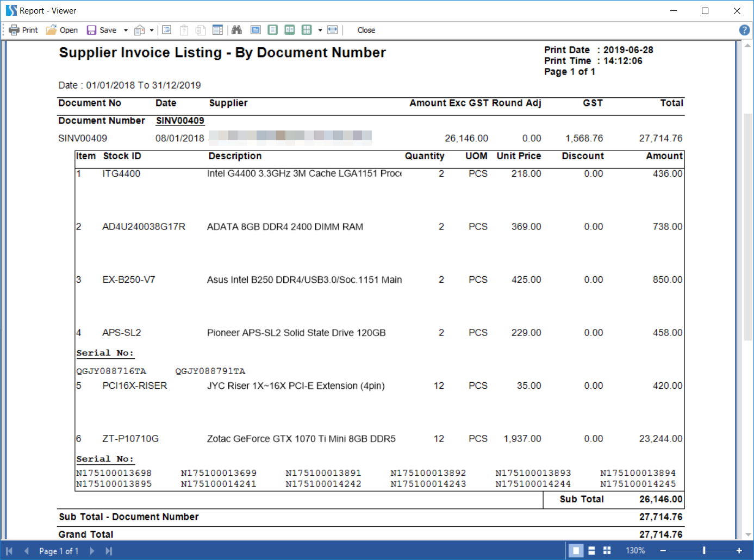Viewport: 754px width, 560px height.
Task: Select continuous page mode in status bar
Action: tap(591, 551)
